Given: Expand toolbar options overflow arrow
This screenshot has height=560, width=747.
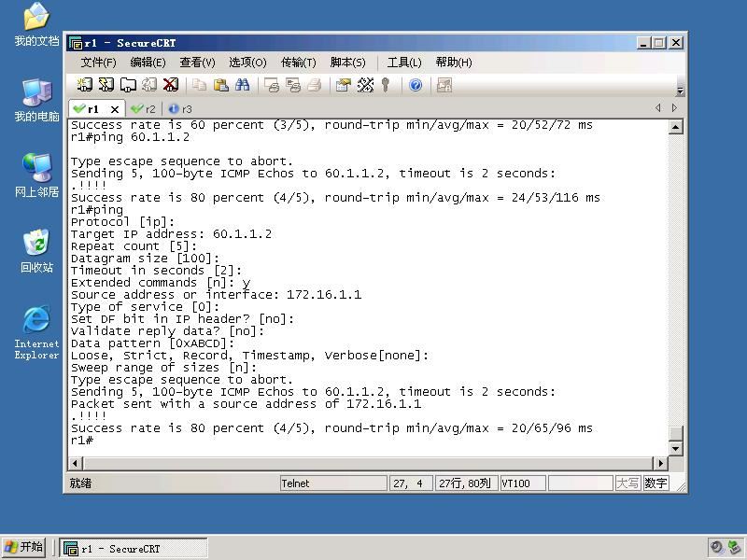Looking at the screenshot, I should point(681,91).
